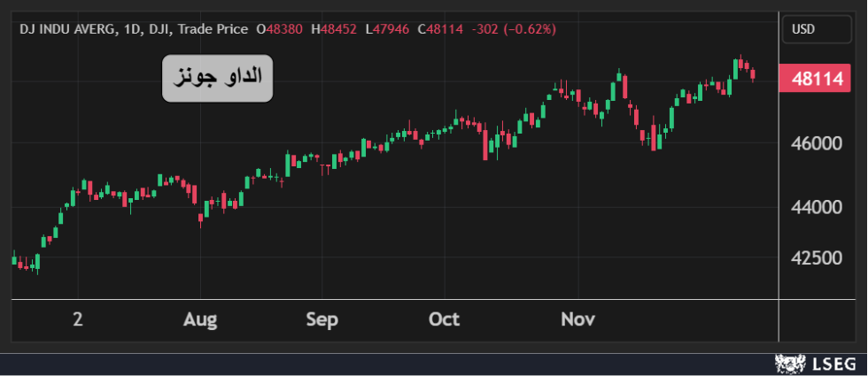Viewport: 868px width, 376px height.
Task: Select the Aug marker on time axis
Action: coord(202,319)
